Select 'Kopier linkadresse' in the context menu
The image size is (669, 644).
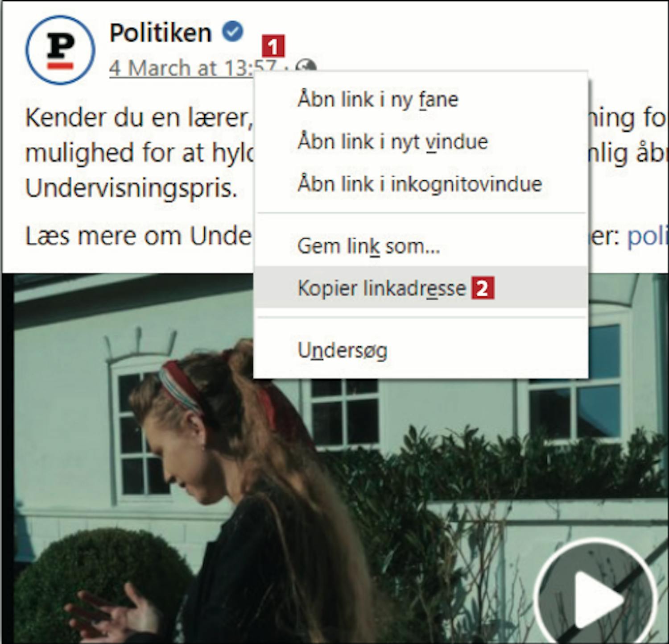(x=421, y=288)
